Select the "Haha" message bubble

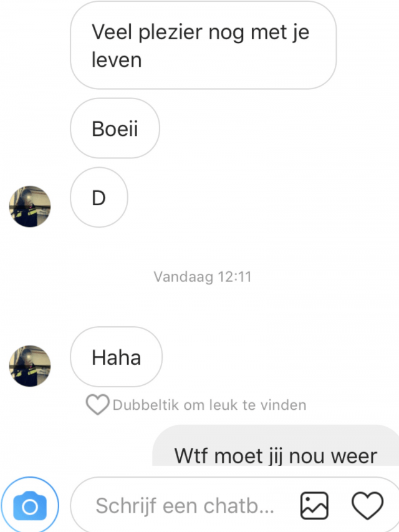click(x=116, y=357)
